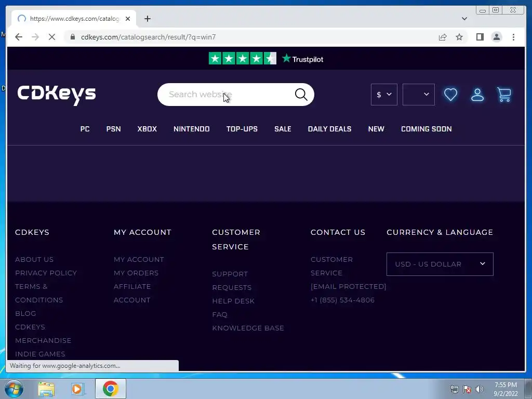Viewport: 532px width, 399px height.
Task: Open Help Desk footer link
Action: tap(233, 301)
